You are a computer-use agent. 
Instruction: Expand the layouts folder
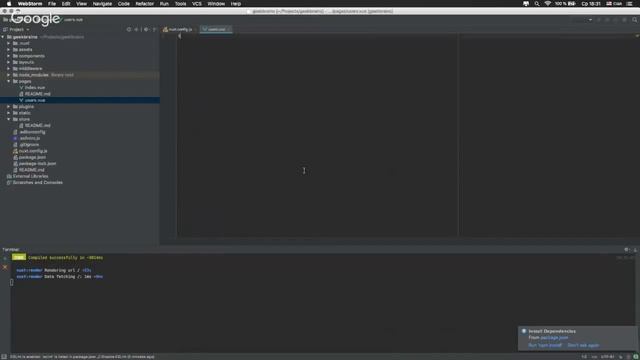pos(9,62)
